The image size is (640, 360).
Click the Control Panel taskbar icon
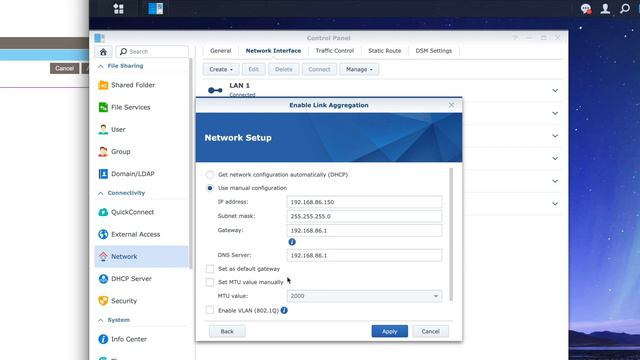[x=156, y=9]
